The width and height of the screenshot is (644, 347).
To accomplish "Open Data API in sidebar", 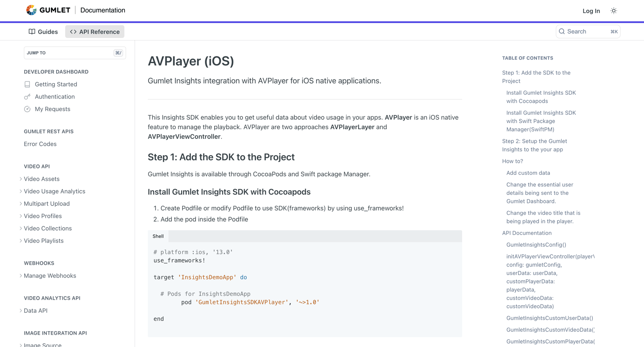I will click(36, 311).
